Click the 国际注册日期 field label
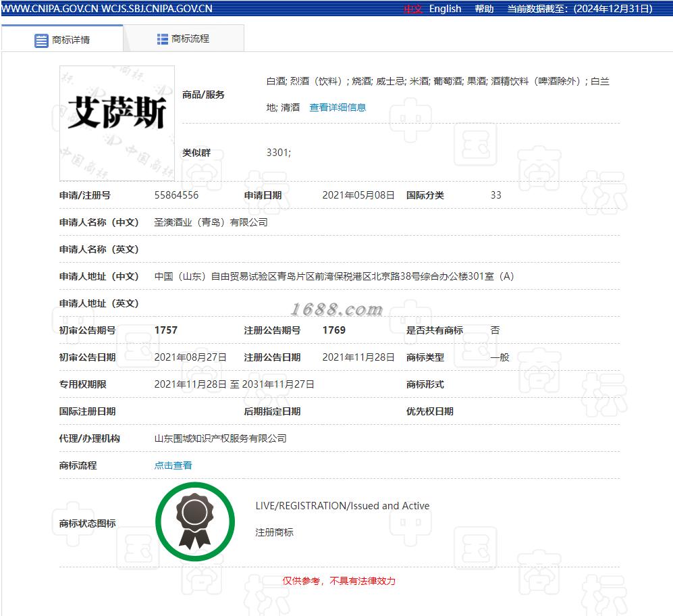This screenshot has height=616, width=673. [x=87, y=411]
